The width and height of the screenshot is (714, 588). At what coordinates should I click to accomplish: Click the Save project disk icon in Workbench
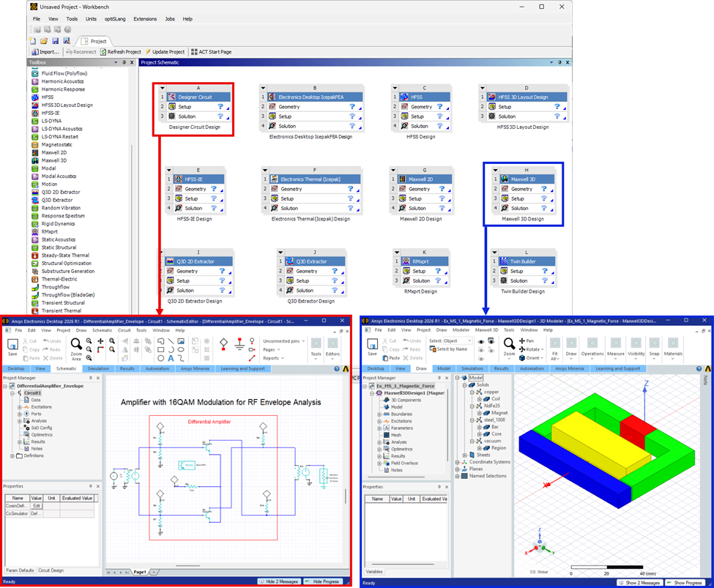55,42
